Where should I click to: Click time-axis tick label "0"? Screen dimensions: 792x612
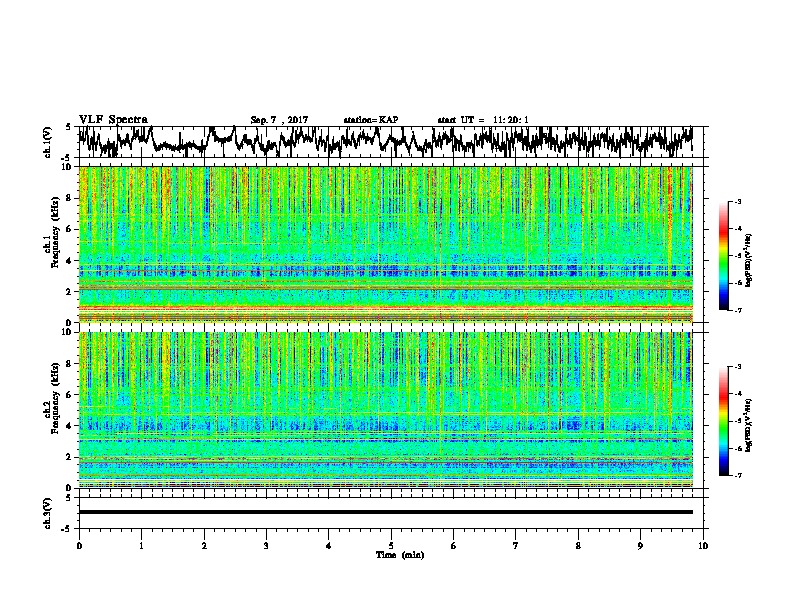[79, 545]
